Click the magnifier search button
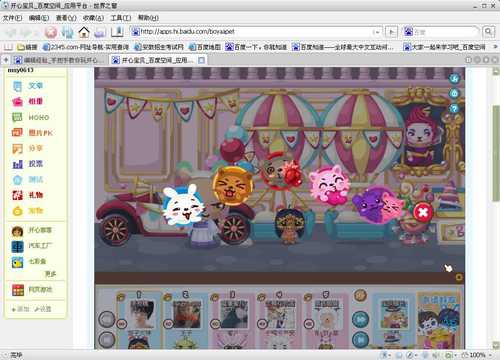Screen dimensions: 500x360 click(488, 32)
